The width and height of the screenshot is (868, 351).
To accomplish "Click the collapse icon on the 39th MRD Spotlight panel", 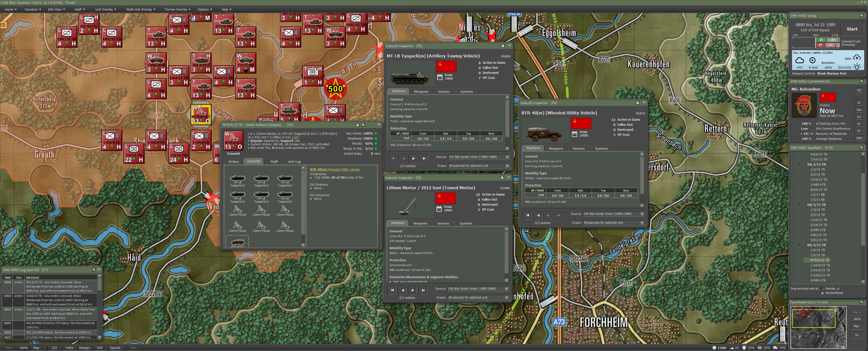I will tap(862, 148).
